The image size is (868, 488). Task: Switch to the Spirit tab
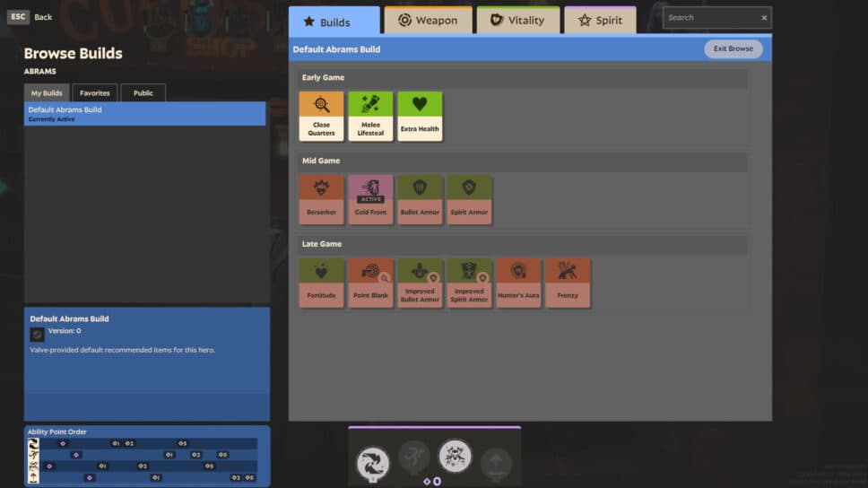pyautogui.click(x=600, y=21)
